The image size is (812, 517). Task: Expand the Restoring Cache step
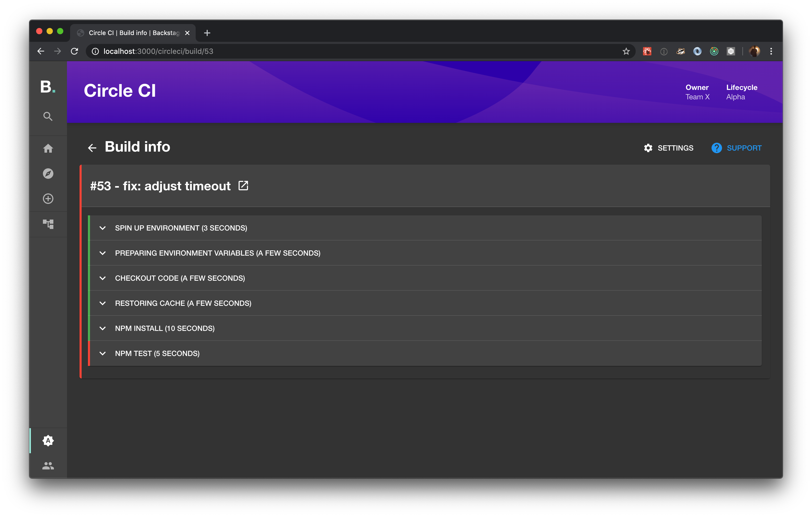coord(425,303)
